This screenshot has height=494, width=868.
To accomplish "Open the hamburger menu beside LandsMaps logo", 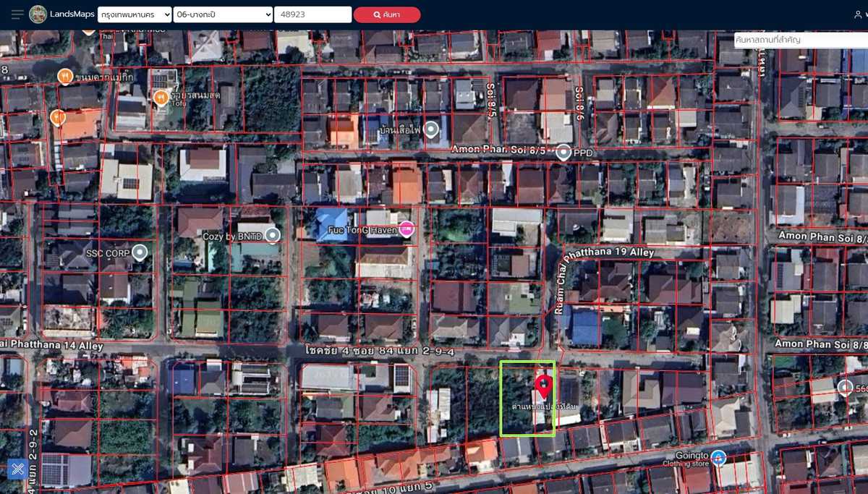I will pyautogui.click(x=17, y=14).
